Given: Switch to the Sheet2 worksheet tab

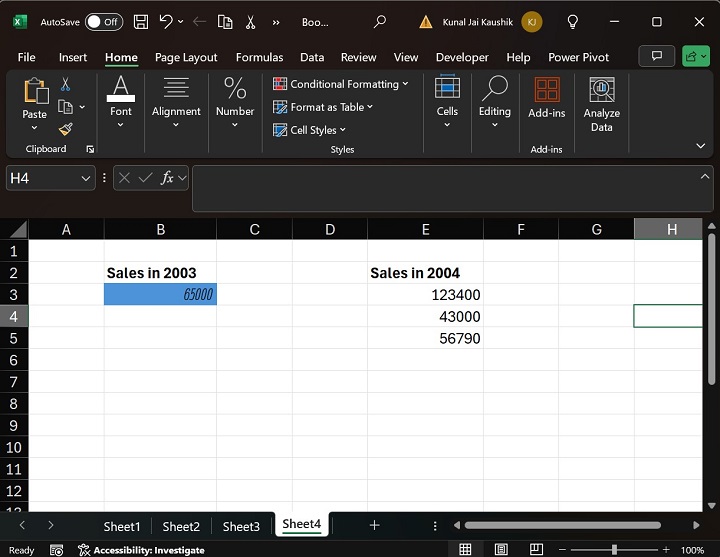Looking at the screenshot, I should point(181,526).
